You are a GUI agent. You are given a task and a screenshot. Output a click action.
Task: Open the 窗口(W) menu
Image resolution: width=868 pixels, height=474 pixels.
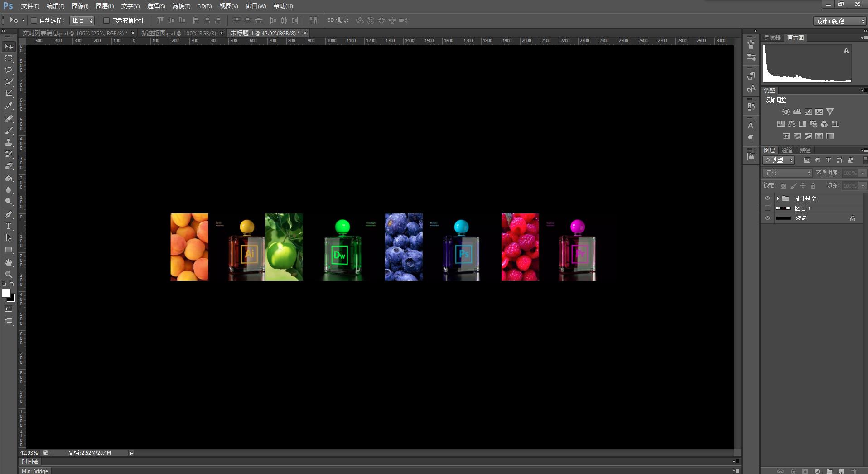click(x=256, y=6)
